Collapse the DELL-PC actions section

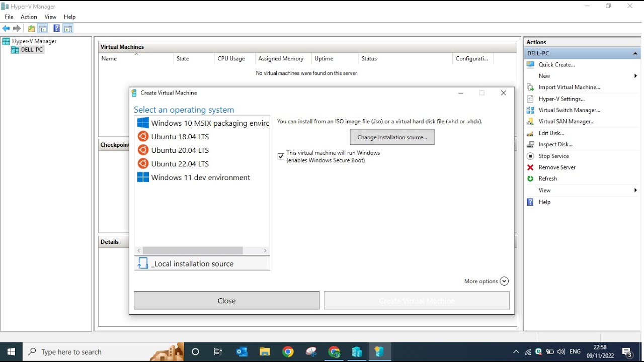coord(635,53)
